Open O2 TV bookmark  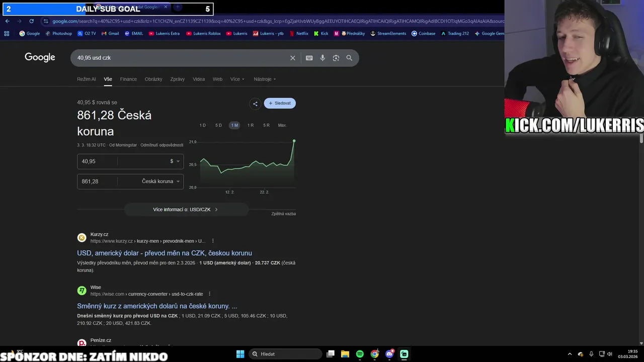click(87, 34)
